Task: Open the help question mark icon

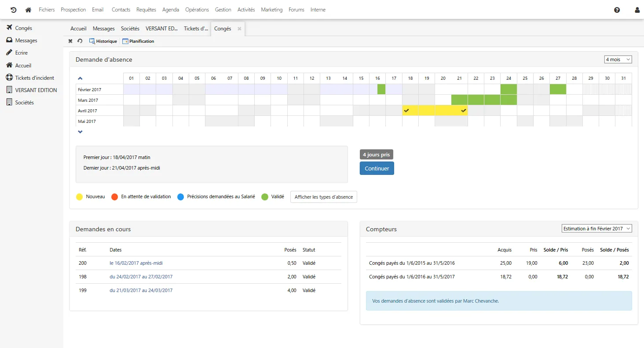Action: (x=617, y=10)
